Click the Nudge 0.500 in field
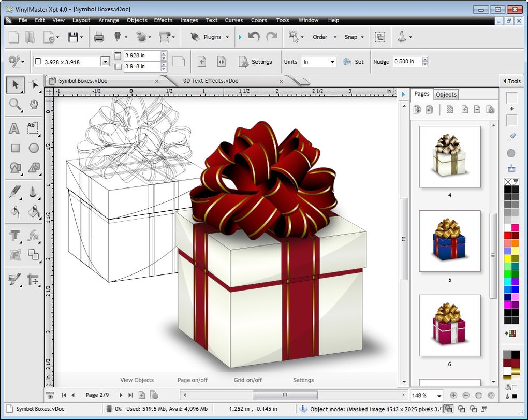Viewport: 528px width, 420px height. [x=407, y=61]
